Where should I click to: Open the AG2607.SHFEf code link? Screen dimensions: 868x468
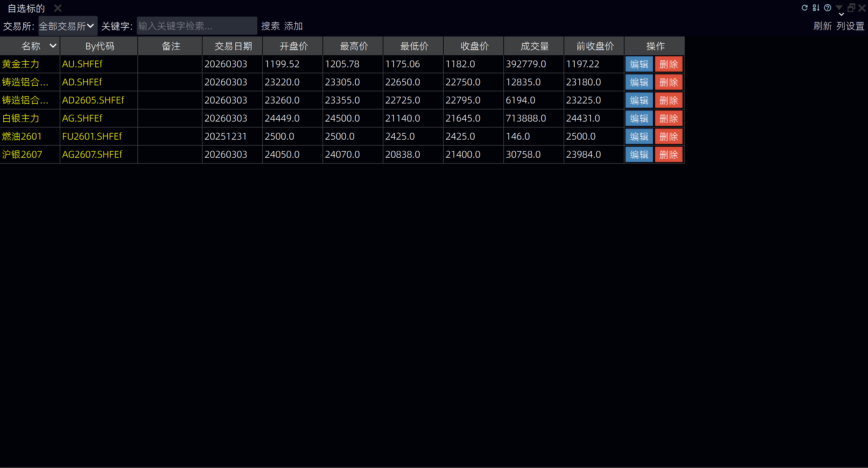[x=92, y=154]
